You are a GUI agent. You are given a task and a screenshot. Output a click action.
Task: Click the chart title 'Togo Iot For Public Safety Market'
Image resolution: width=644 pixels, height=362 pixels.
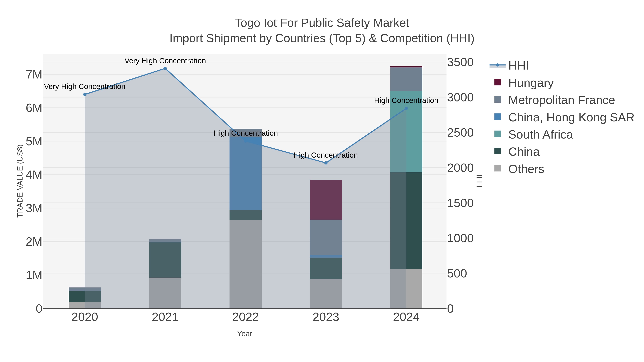pyautogui.click(x=322, y=23)
